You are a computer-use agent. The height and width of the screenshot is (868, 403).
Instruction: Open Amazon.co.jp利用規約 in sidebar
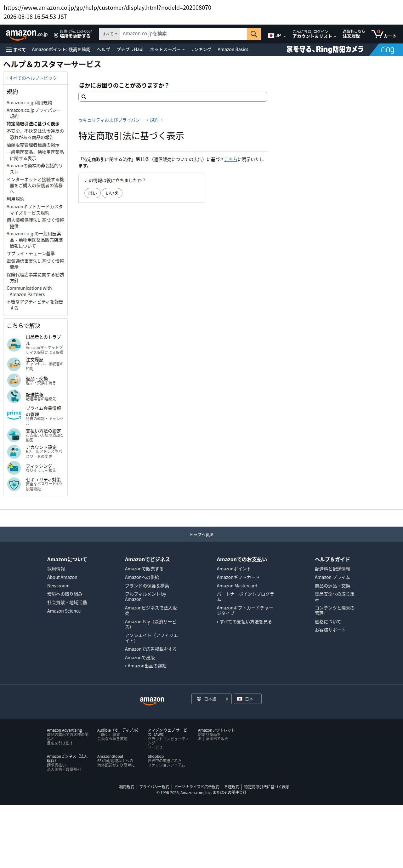(x=29, y=103)
